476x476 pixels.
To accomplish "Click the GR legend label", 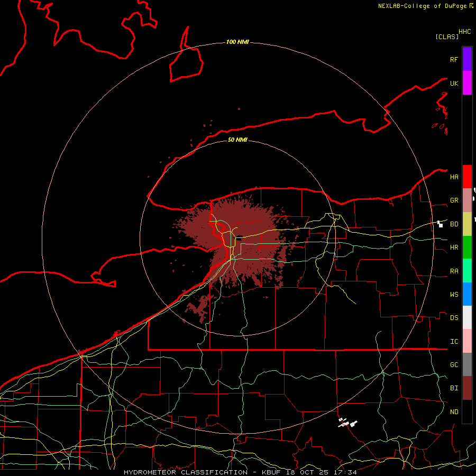I will 454,200.
